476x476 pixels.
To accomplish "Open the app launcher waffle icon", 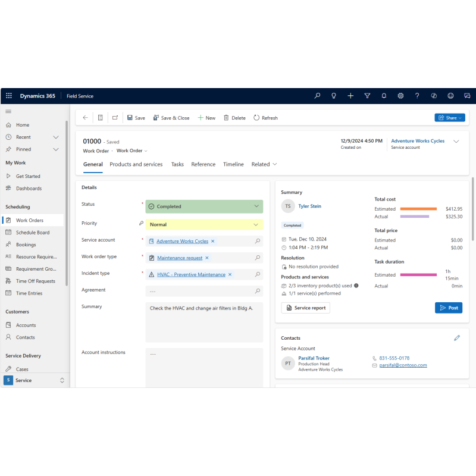I will [9, 96].
